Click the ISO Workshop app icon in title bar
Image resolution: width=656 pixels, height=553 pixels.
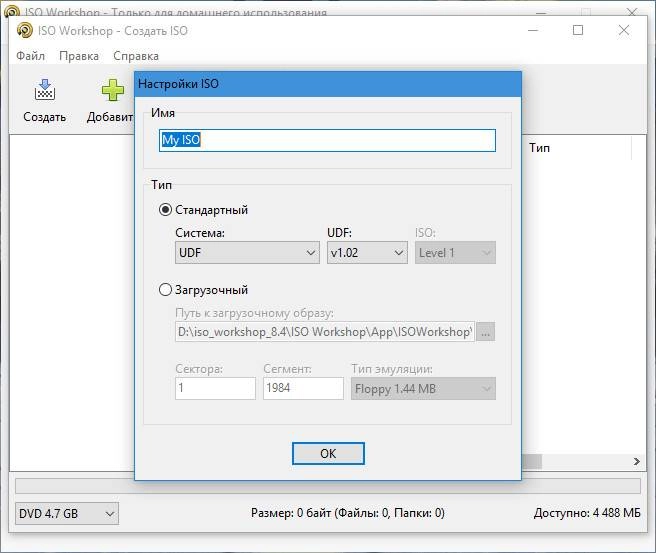click(x=25, y=31)
